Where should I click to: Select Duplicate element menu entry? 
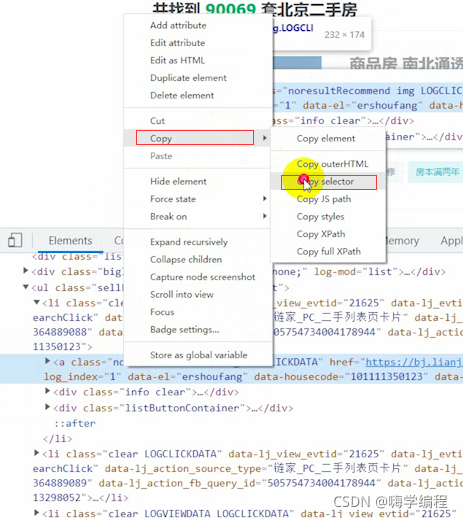point(188,78)
